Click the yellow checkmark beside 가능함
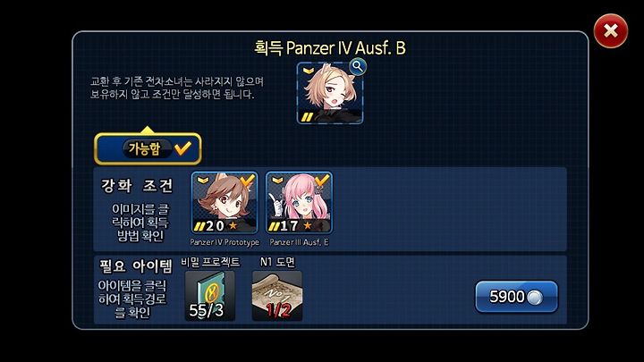644x362 pixels. click(x=182, y=148)
